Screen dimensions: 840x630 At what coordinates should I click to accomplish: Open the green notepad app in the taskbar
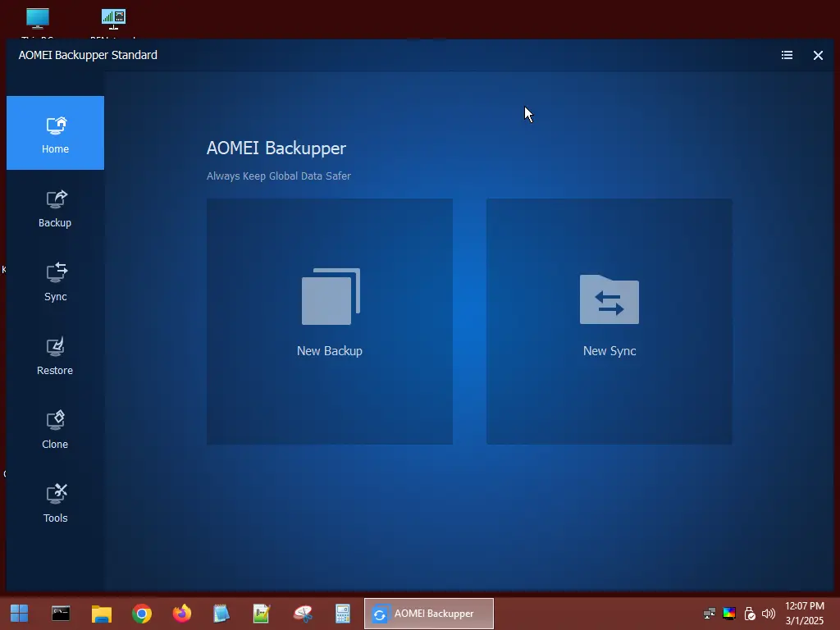click(262, 614)
